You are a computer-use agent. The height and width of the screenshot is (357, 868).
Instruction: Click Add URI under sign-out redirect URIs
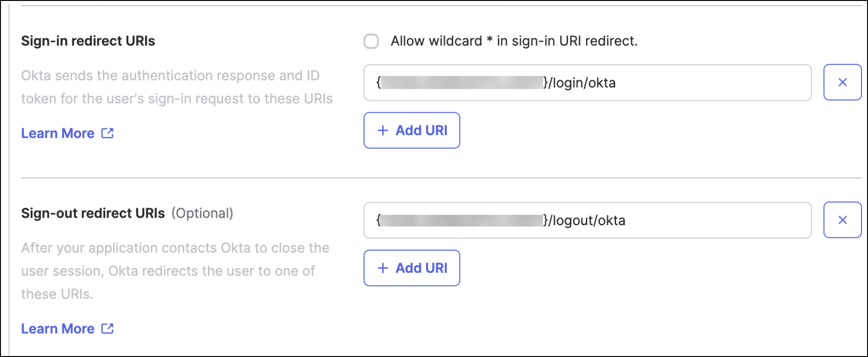tap(412, 268)
